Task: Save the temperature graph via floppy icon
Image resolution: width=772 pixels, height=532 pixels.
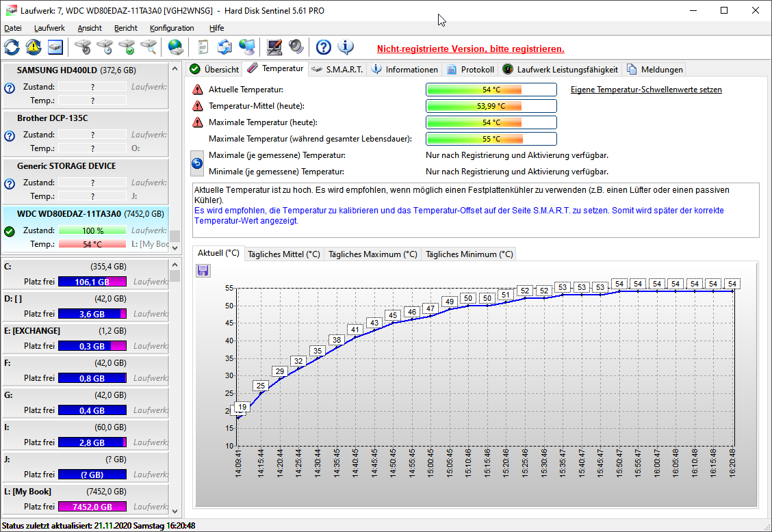Action: pos(202,271)
